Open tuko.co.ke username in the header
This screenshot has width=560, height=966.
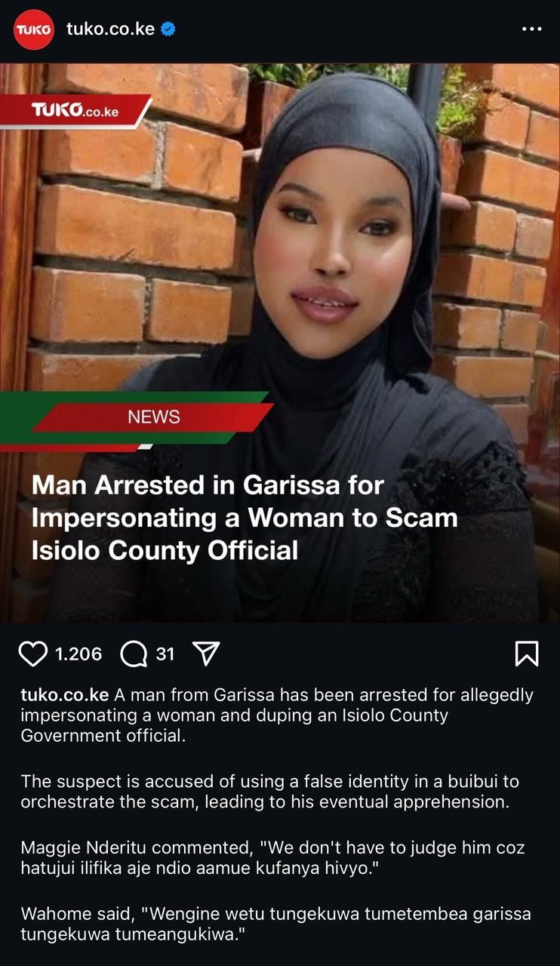(111, 29)
